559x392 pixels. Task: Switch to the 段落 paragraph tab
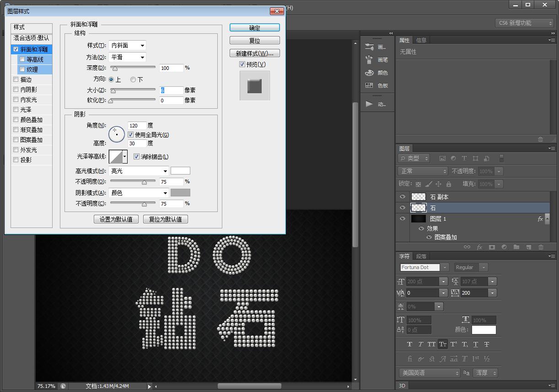(x=421, y=256)
